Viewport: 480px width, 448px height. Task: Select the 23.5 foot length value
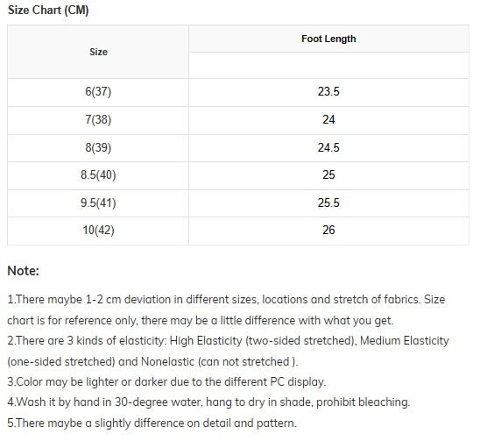pos(328,92)
